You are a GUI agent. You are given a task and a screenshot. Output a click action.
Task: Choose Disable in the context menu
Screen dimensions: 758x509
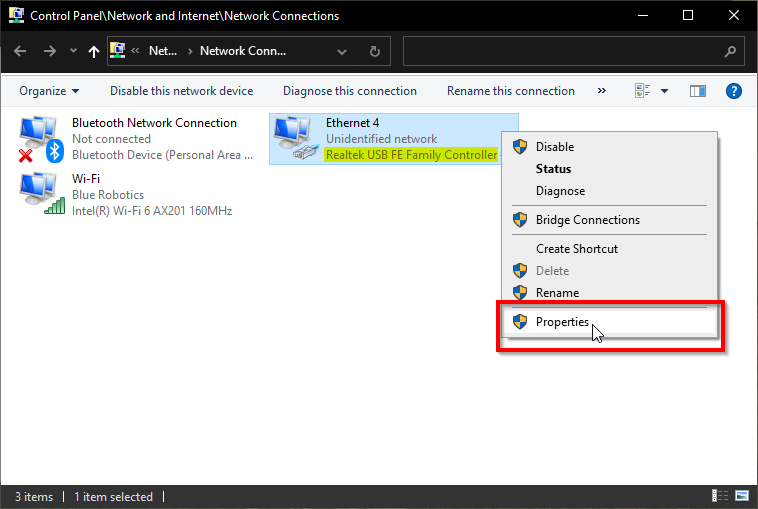(609, 146)
